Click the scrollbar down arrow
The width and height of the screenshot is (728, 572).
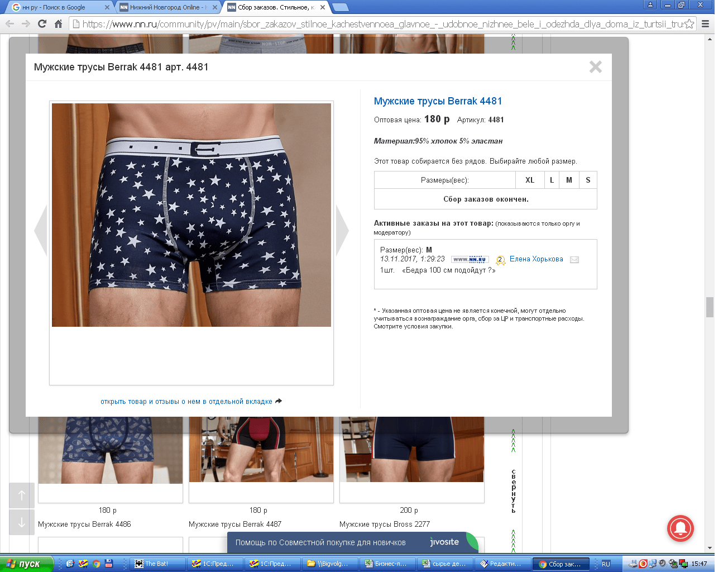[x=710, y=548]
